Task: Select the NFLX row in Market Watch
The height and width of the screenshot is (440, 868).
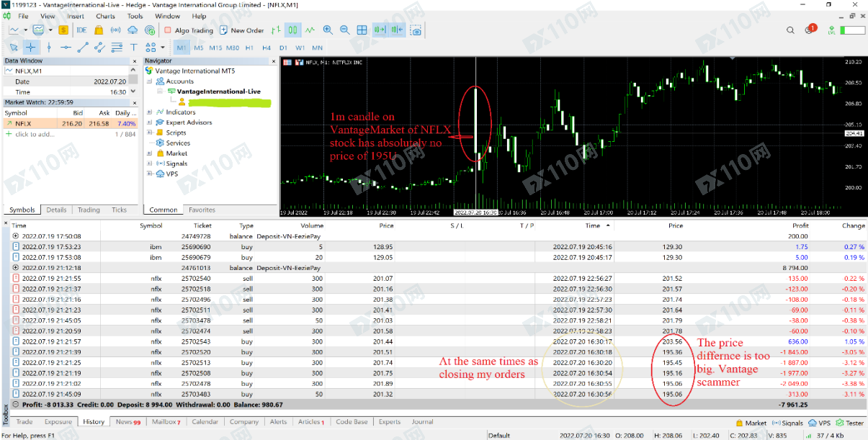Action: (x=69, y=123)
